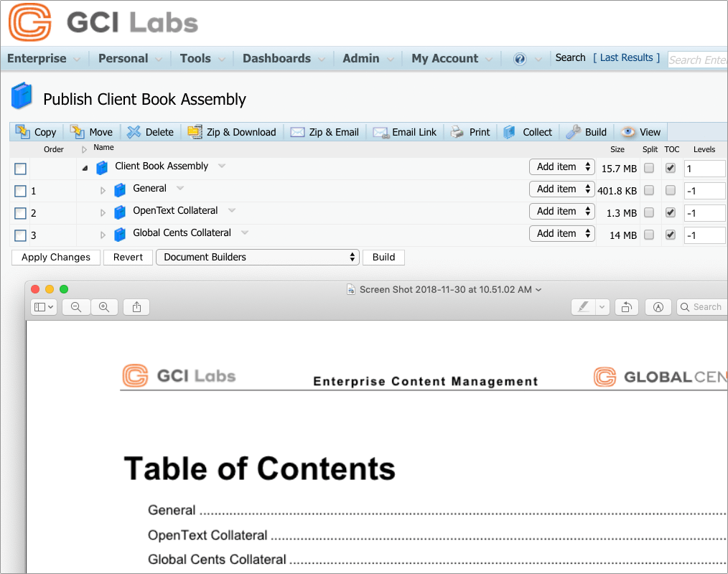Click the Revert button

pyautogui.click(x=128, y=257)
